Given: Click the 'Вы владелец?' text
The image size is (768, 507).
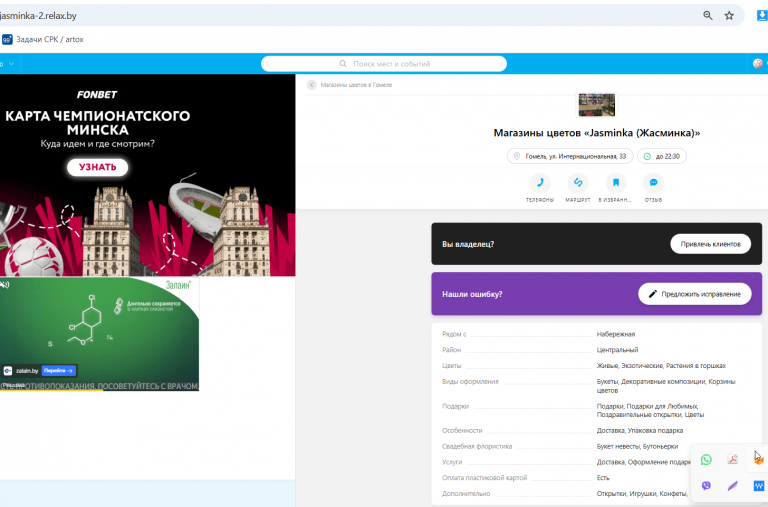Looking at the screenshot, I should coord(468,244).
